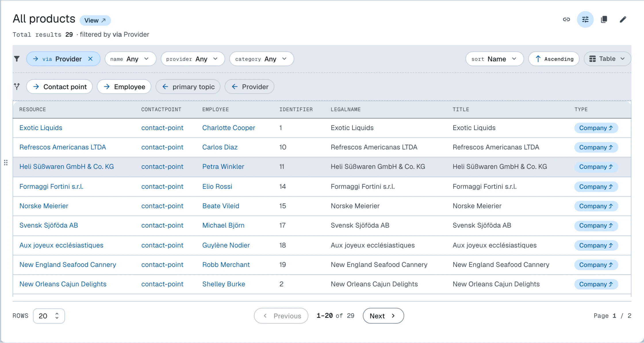This screenshot has height=343, width=644.
Task: Toggle the Ascending sort order
Action: (554, 59)
